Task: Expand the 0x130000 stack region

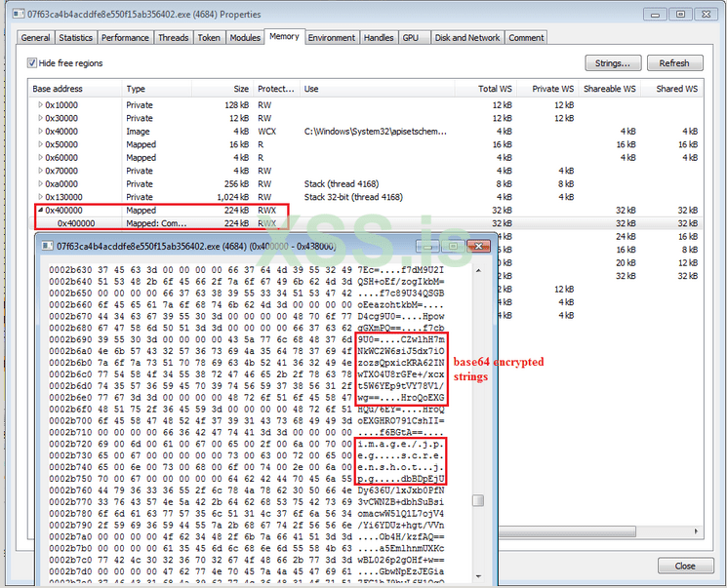Action: pos(40,196)
